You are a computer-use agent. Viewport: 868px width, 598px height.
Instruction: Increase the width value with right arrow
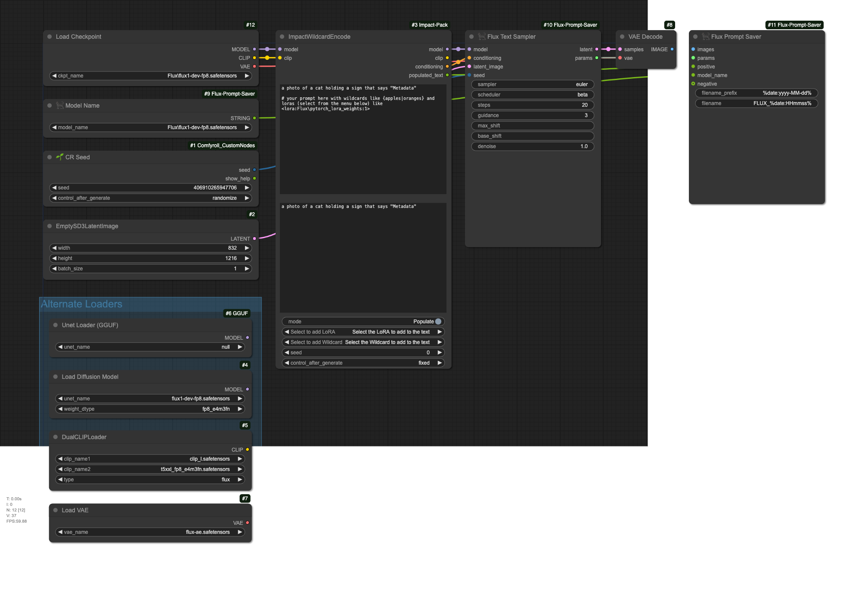pyautogui.click(x=247, y=248)
